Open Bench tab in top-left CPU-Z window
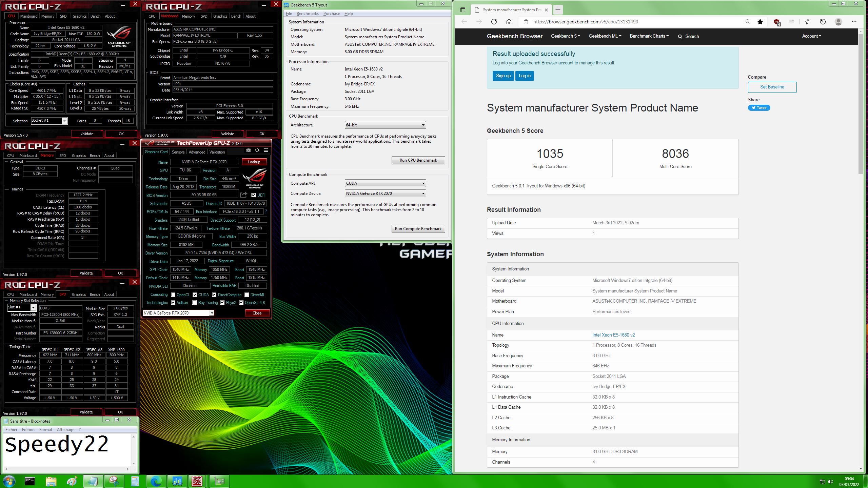This screenshot has width=868, height=488. (95, 16)
